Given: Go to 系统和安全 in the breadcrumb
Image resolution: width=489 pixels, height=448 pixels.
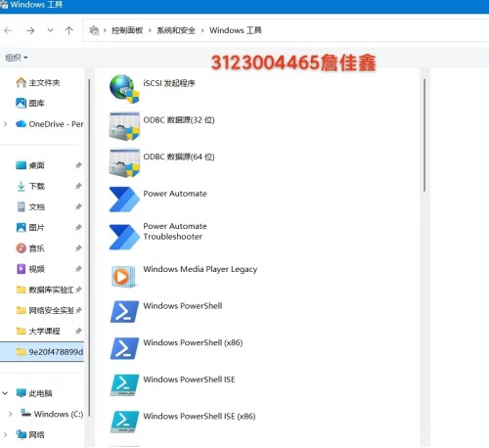Looking at the screenshot, I should pyautogui.click(x=176, y=30).
